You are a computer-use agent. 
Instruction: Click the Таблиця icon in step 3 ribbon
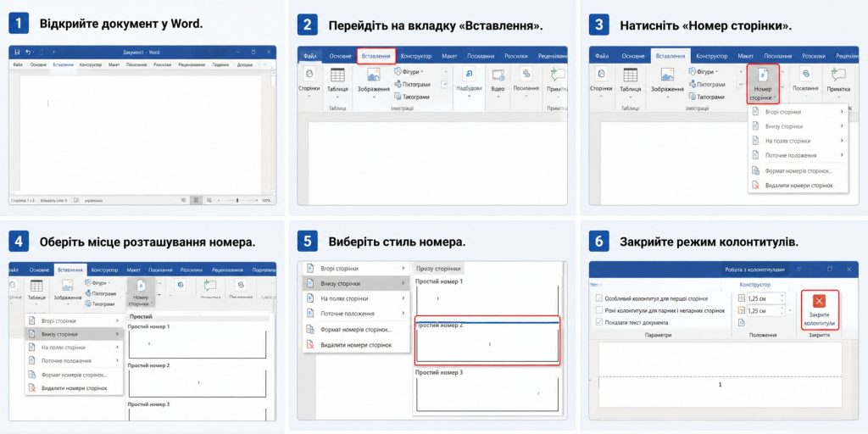(630, 75)
